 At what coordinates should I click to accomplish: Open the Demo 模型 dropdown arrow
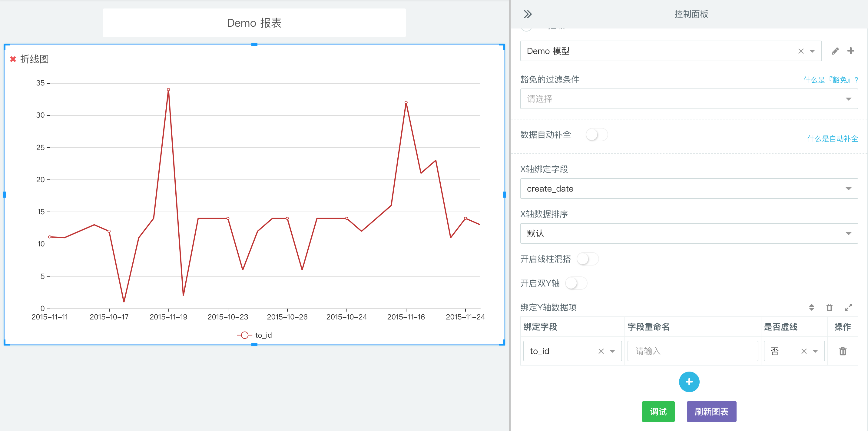(x=812, y=51)
